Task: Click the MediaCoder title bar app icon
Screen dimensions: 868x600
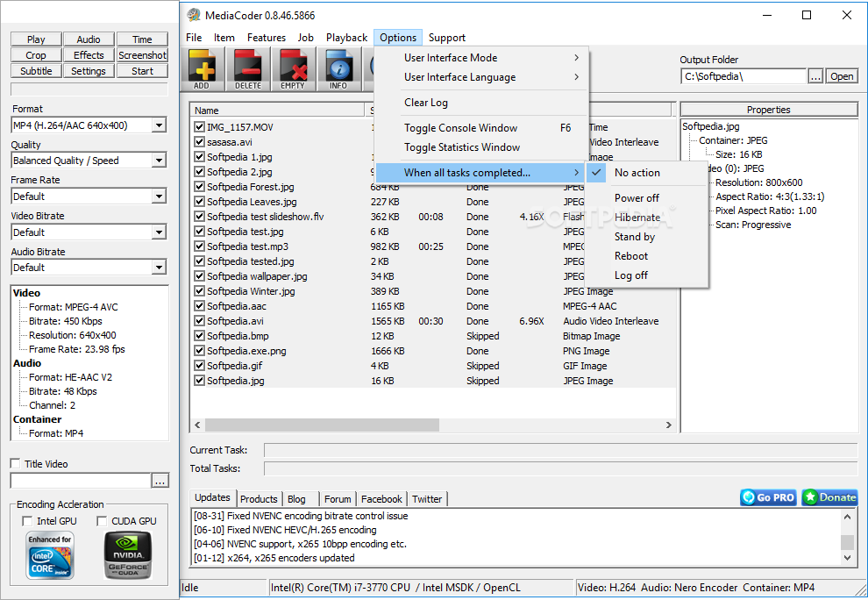Action: (x=193, y=15)
